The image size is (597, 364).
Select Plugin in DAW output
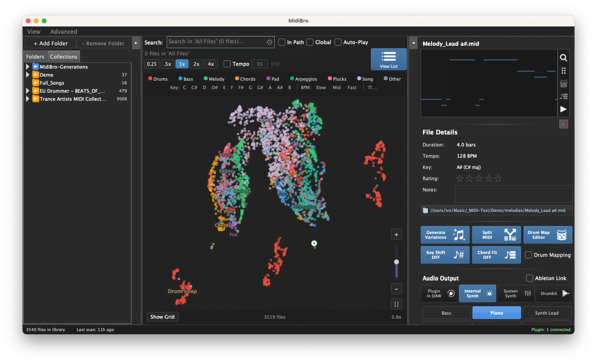pos(440,294)
